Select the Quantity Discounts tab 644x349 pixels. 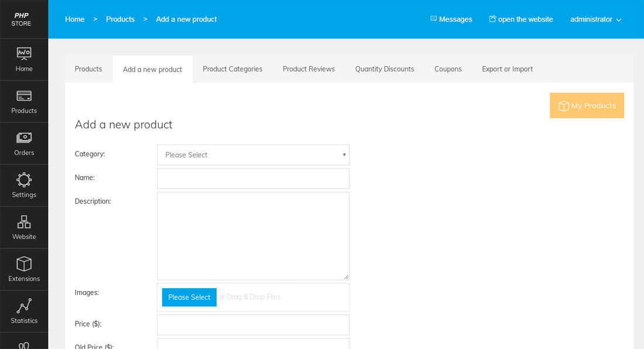pos(385,69)
